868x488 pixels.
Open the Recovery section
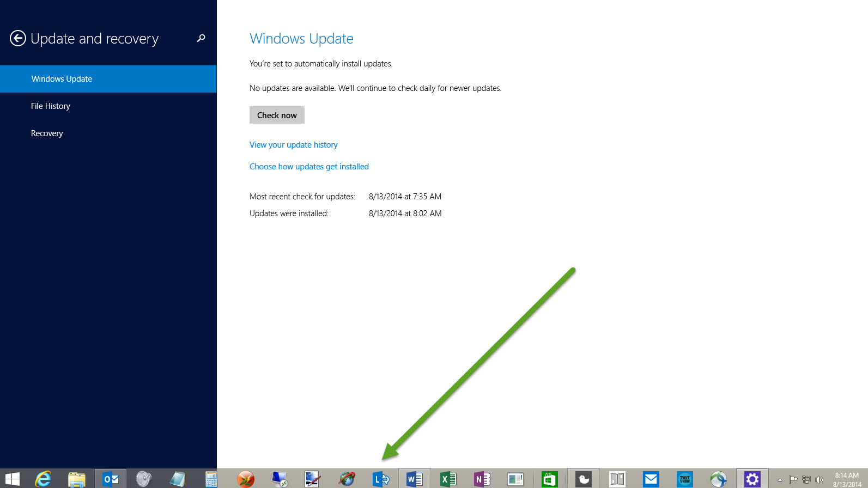47,133
